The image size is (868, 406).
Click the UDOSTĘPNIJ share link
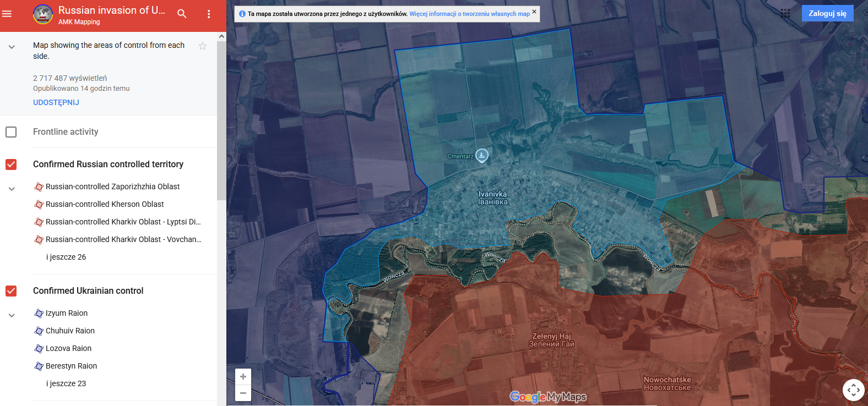(x=56, y=102)
